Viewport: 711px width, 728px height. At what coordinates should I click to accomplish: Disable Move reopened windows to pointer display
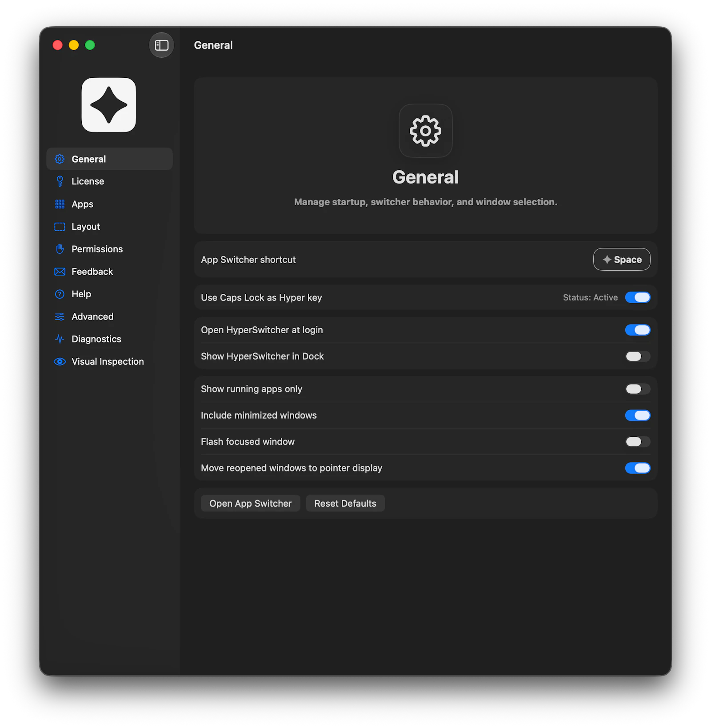(638, 468)
